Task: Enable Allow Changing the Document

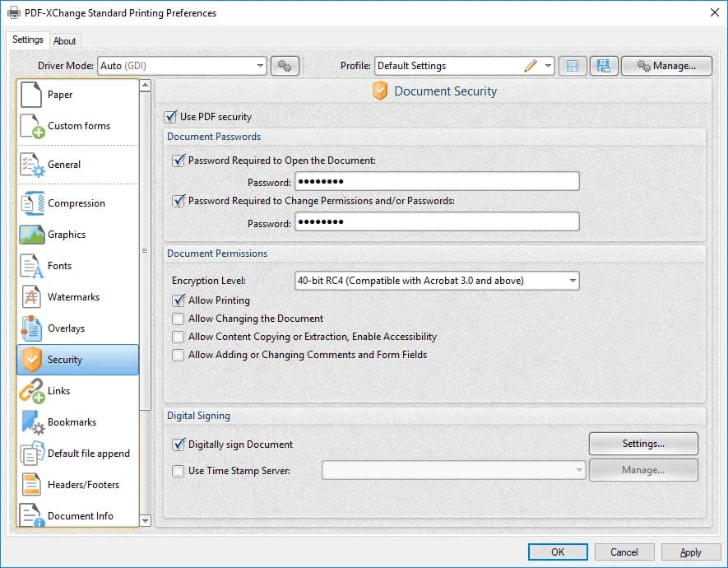Action: (178, 319)
